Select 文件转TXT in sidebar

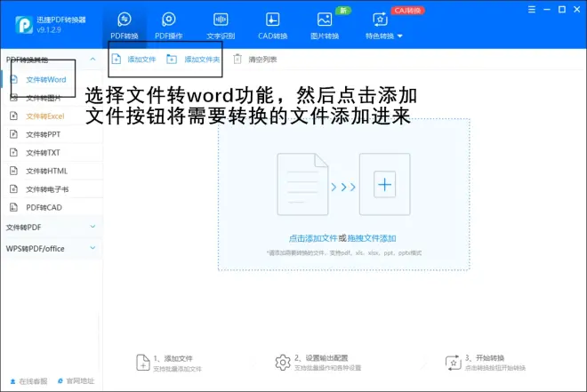(52, 153)
